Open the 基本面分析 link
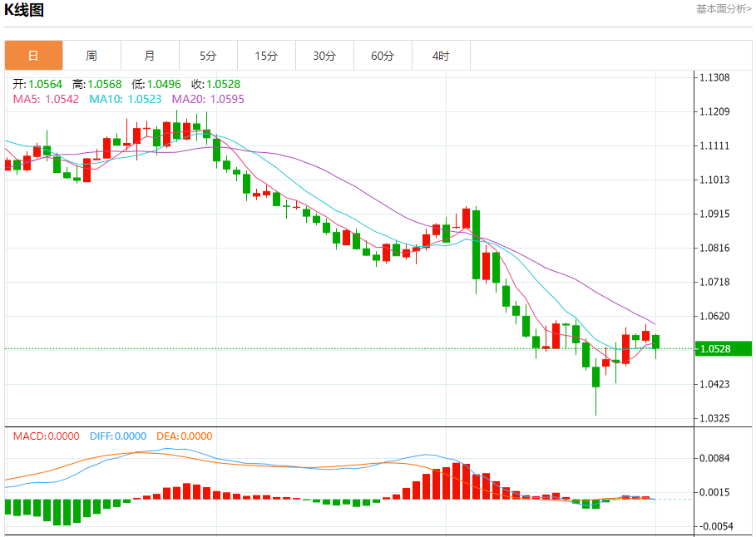The width and height of the screenshot is (756, 537). [723, 9]
